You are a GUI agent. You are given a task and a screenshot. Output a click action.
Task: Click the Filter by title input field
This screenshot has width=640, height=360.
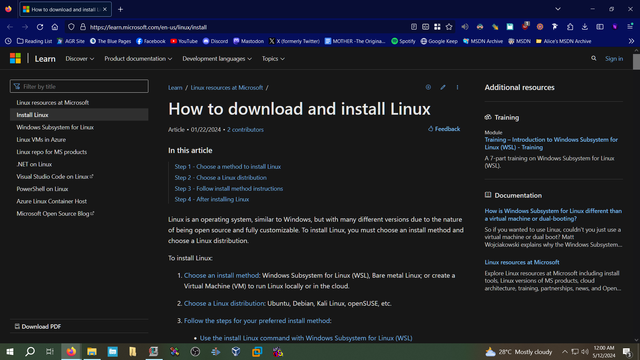[79, 87]
